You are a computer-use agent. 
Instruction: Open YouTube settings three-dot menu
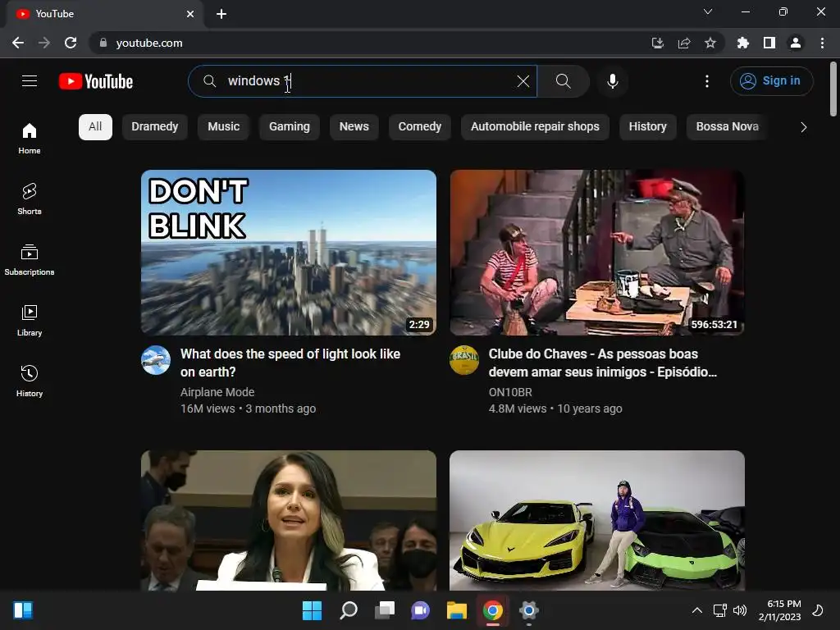click(x=706, y=81)
